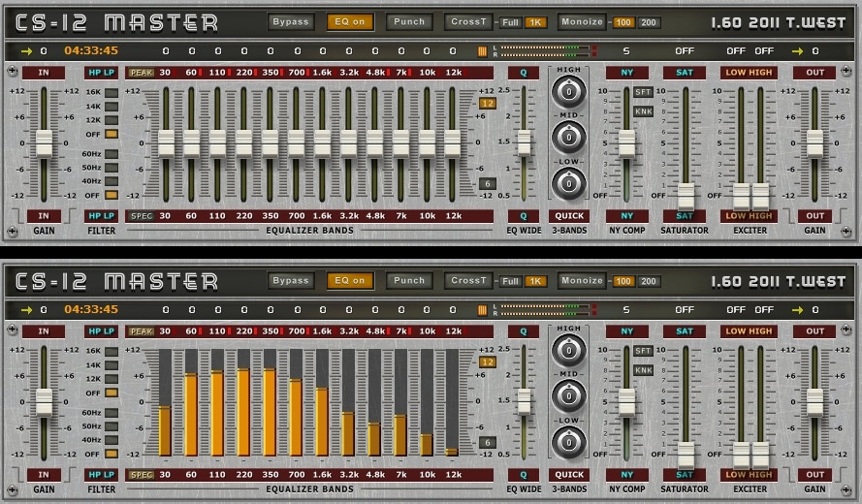The image size is (862, 504).
Task: Toggle the orange meter icon in upper plugin
Action: point(482,51)
